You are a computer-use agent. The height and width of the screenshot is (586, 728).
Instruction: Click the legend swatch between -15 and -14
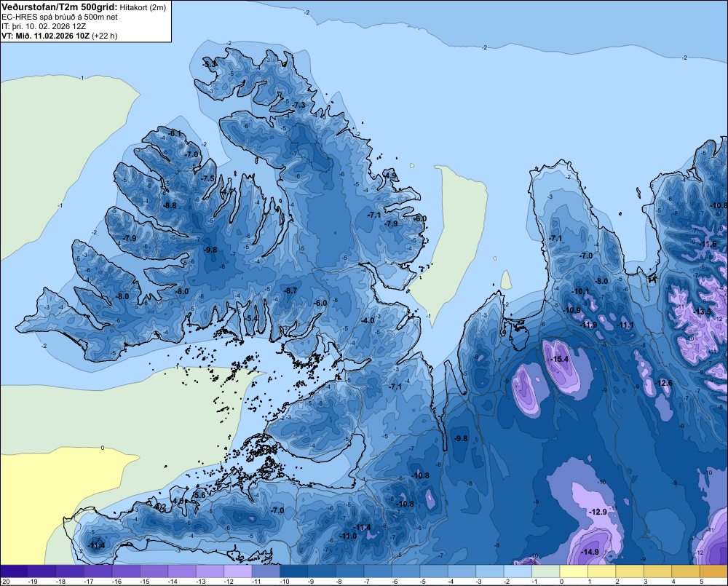tap(154, 571)
